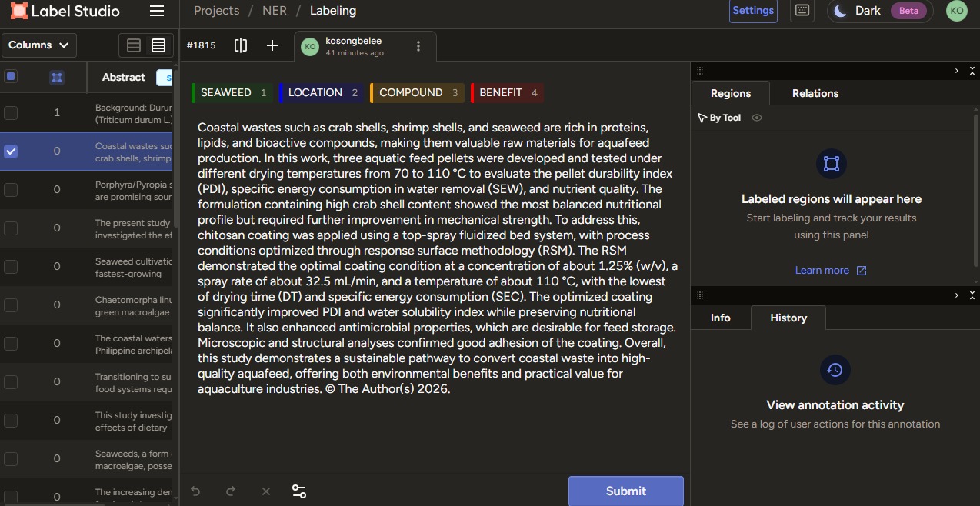Select the red BENEFIT label
The width and height of the screenshot is (980, 506).
507,93
